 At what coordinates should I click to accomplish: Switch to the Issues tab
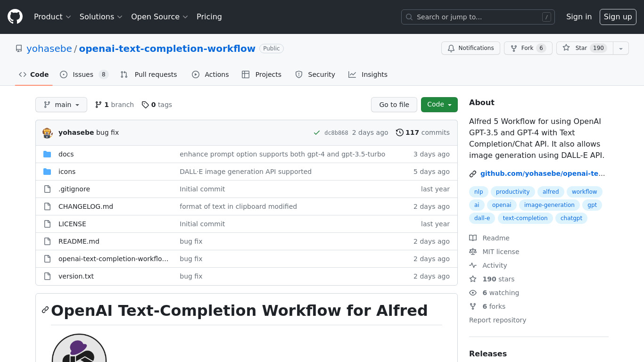pos(84,74)
